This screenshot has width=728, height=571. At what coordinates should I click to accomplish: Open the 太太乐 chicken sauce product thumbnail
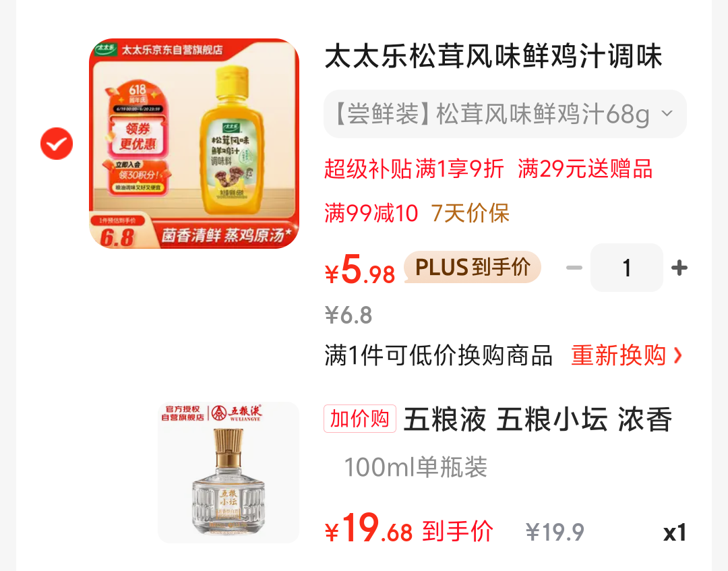click(x=194, y=144)
